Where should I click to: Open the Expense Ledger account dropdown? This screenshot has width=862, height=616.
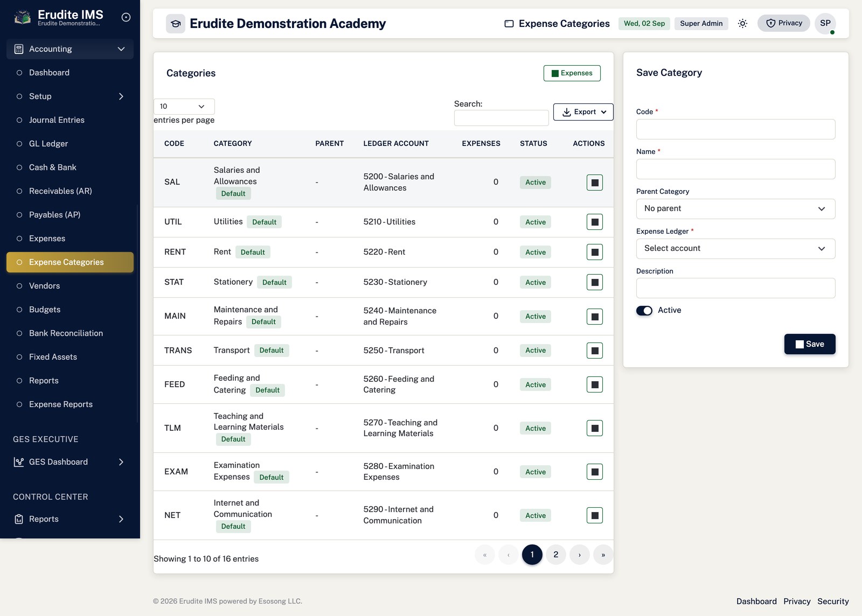point(736,249)
